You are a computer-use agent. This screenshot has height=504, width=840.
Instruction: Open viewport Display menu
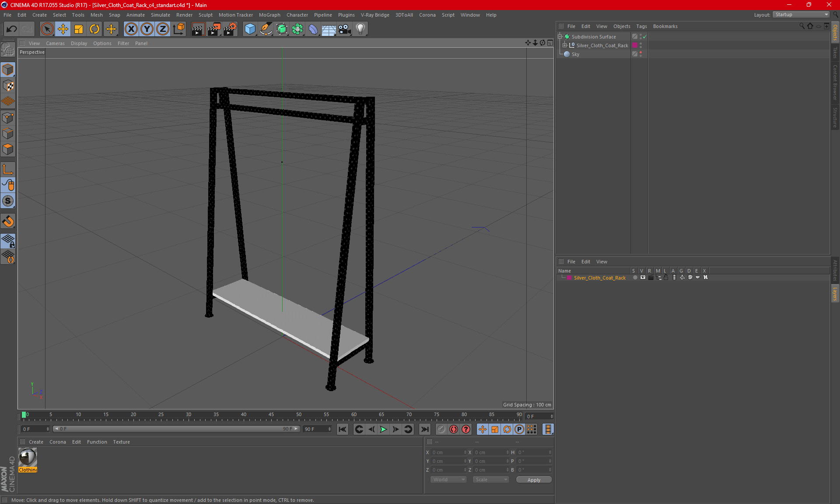tap(79, 43)
